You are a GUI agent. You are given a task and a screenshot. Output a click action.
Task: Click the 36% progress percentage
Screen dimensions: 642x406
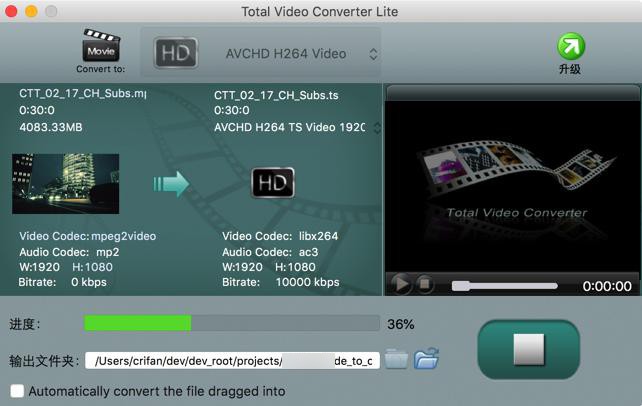coord(401,324)
